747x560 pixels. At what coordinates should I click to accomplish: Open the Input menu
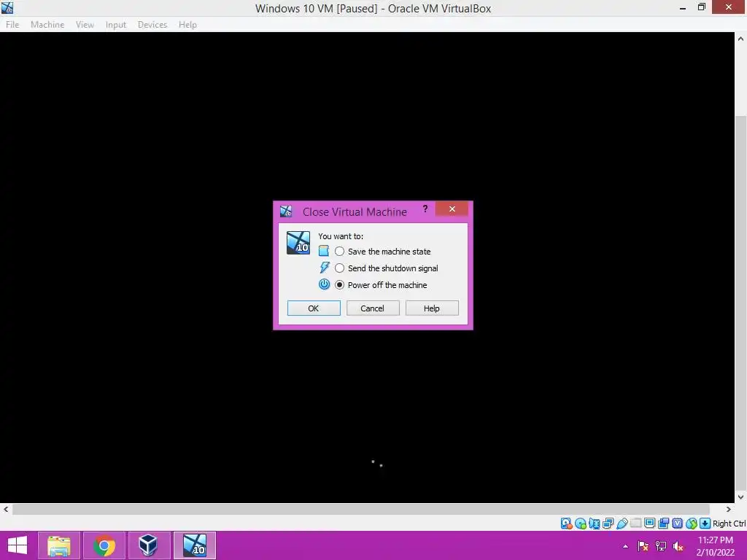(116, 24)
